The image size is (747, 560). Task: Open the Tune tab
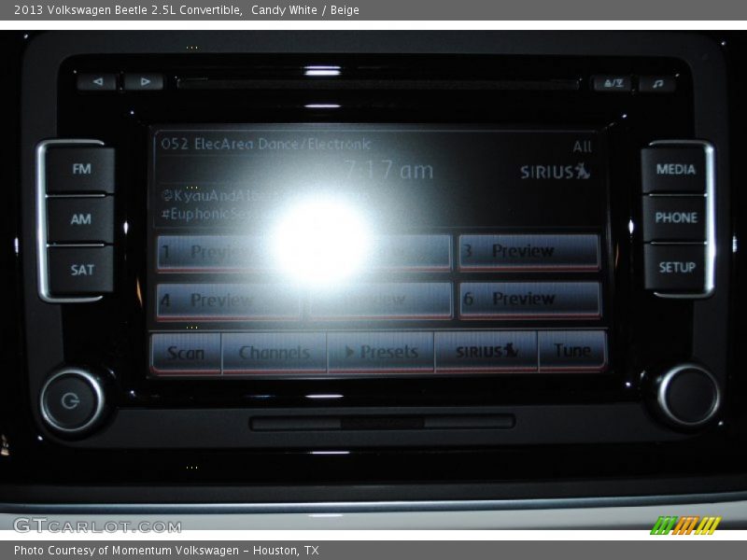point(571,351)
